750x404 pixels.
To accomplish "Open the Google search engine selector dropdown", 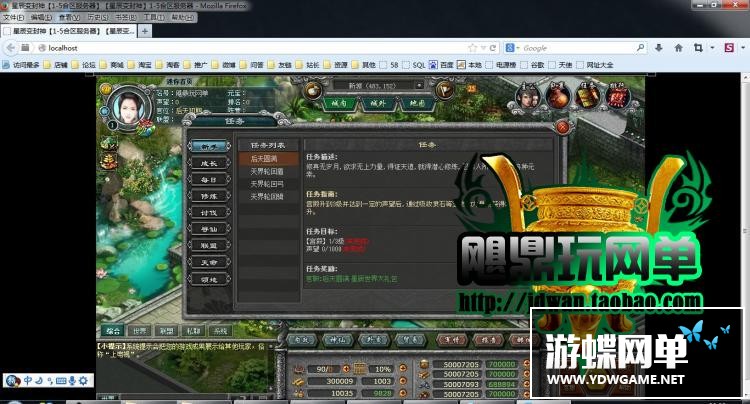I will [512, 48].
